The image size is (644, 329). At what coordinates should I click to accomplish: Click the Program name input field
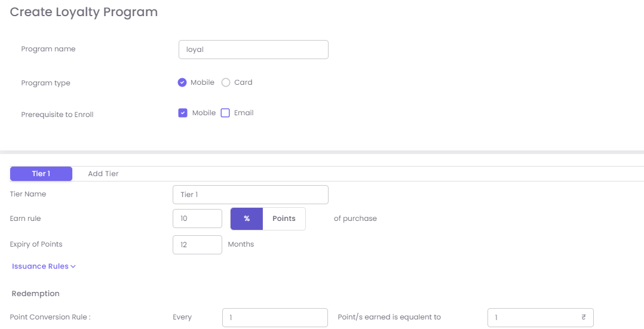pos(253,50)
